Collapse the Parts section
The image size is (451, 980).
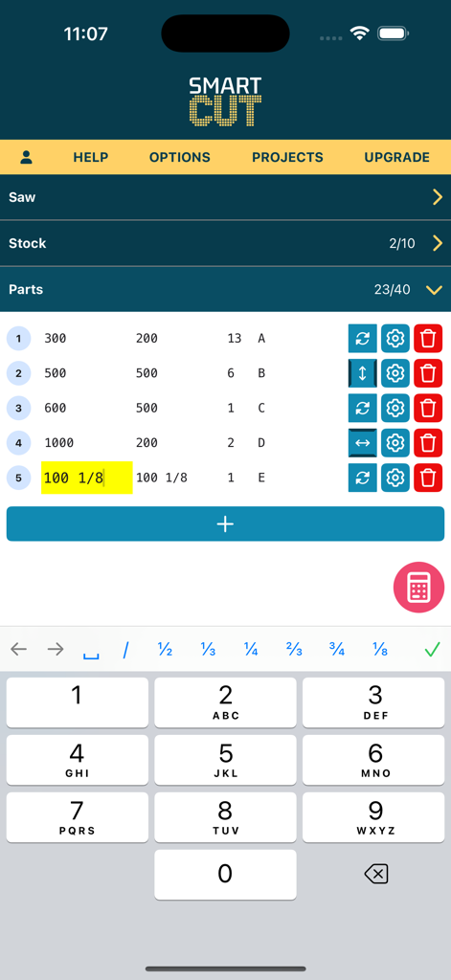click(x=225, y=289)
